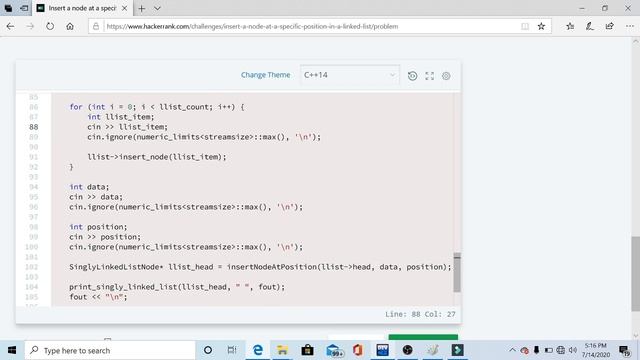
Task: Go back to the previous page
Action: pos(10,27)
